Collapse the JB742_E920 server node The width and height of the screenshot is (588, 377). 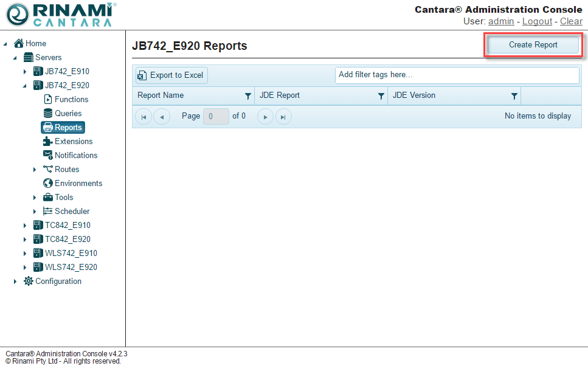(x=25, y=86)
